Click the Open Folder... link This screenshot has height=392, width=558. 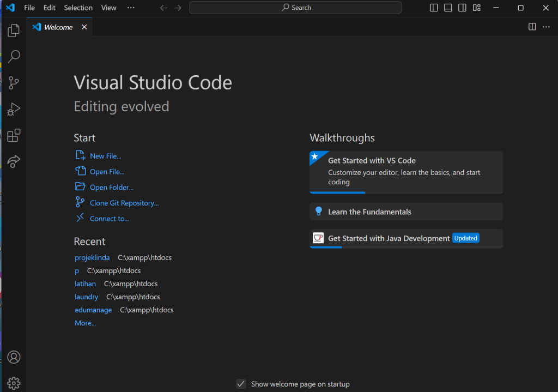pos(111,187)
